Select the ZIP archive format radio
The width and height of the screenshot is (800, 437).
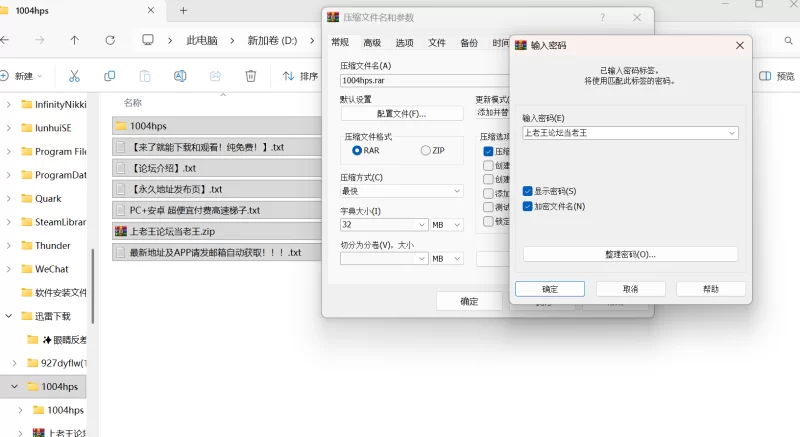pyautogui.click(x=426, y=150)
